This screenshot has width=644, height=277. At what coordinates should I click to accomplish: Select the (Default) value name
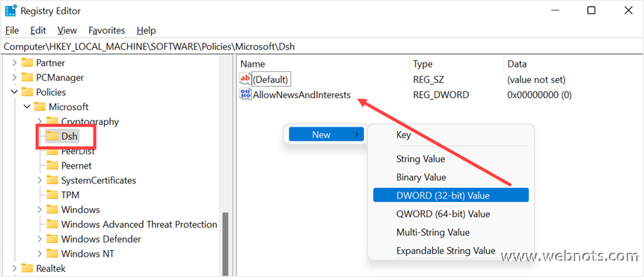tap(271, 79)
